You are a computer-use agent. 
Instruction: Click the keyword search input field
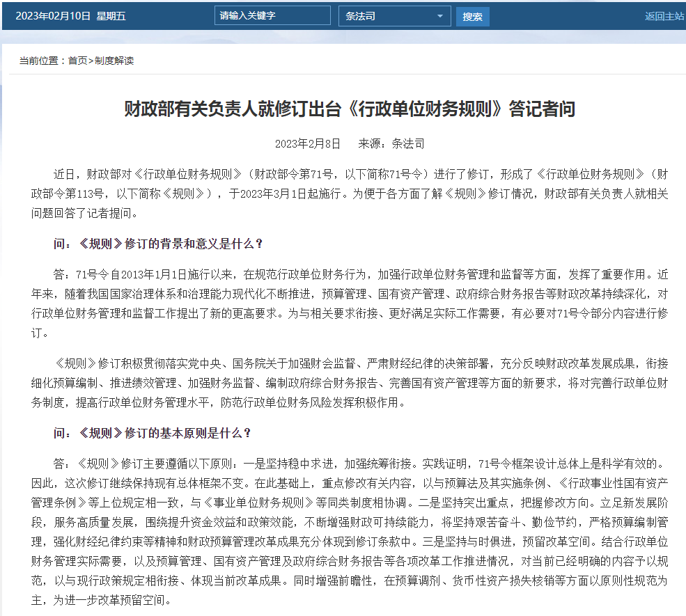click(272, 16)
